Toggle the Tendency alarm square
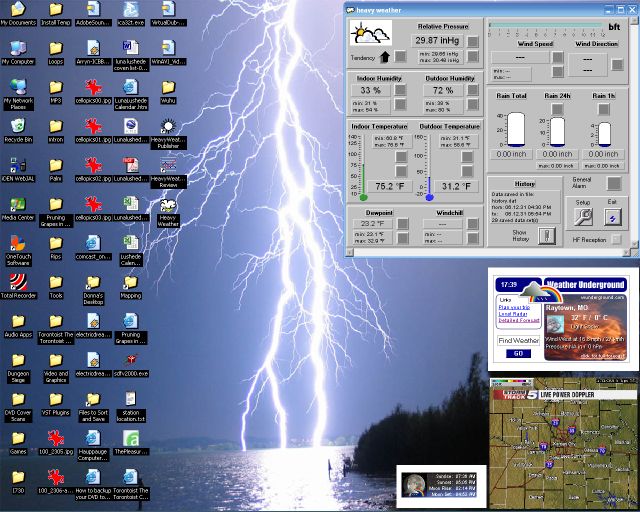 point(400,56)
